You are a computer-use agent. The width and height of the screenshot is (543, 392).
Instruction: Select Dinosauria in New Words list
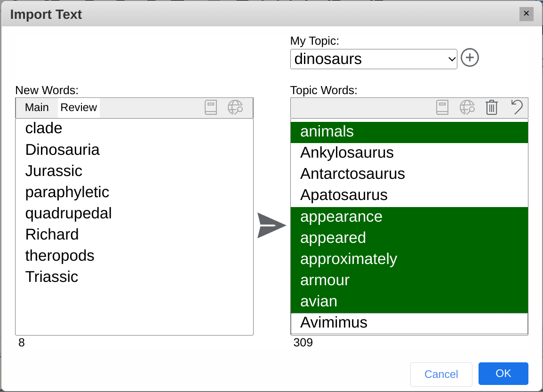pyautogui.click(x=135, y=150)
